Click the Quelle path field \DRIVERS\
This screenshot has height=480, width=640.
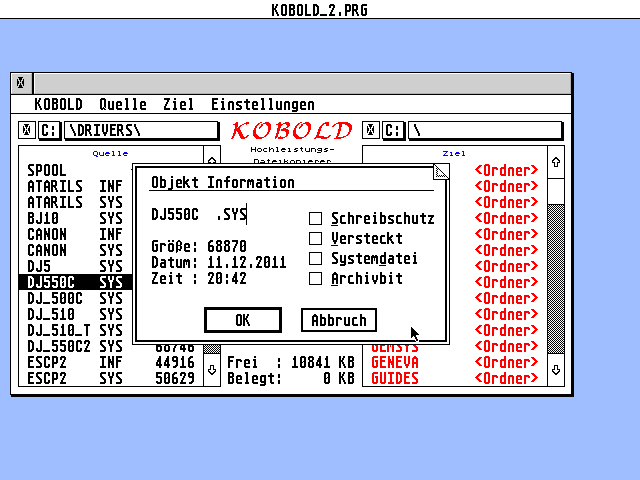141,131
